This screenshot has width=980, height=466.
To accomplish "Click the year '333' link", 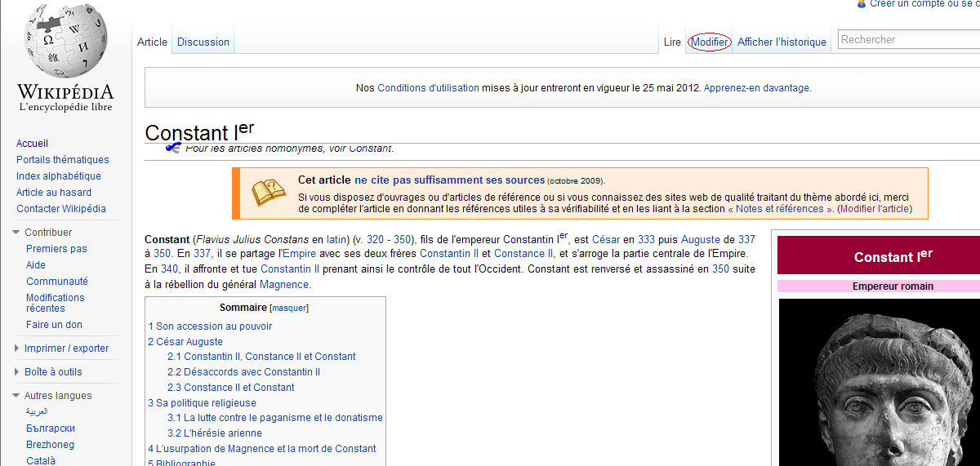I will 646,240.
